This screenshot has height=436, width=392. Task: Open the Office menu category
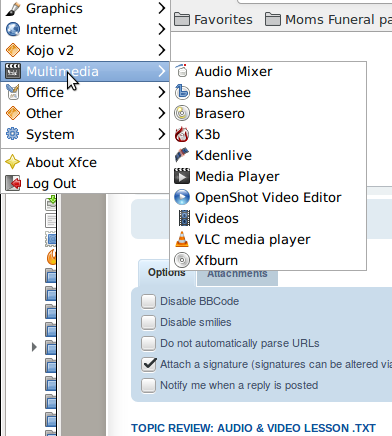(x=85, y=92)
